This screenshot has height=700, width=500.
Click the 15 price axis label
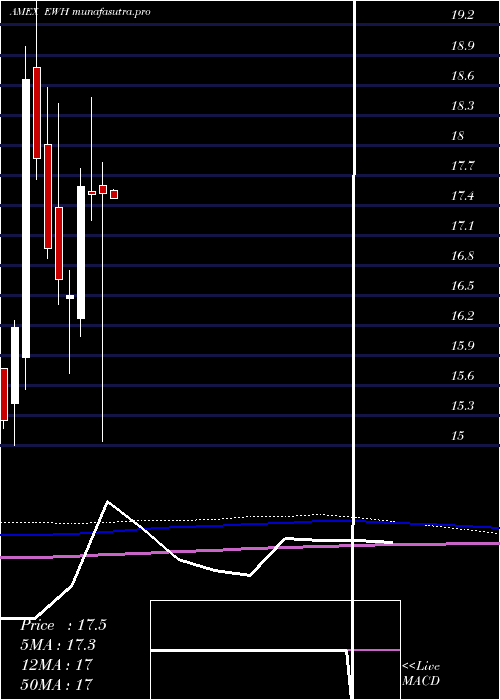(x=458, y=436)
